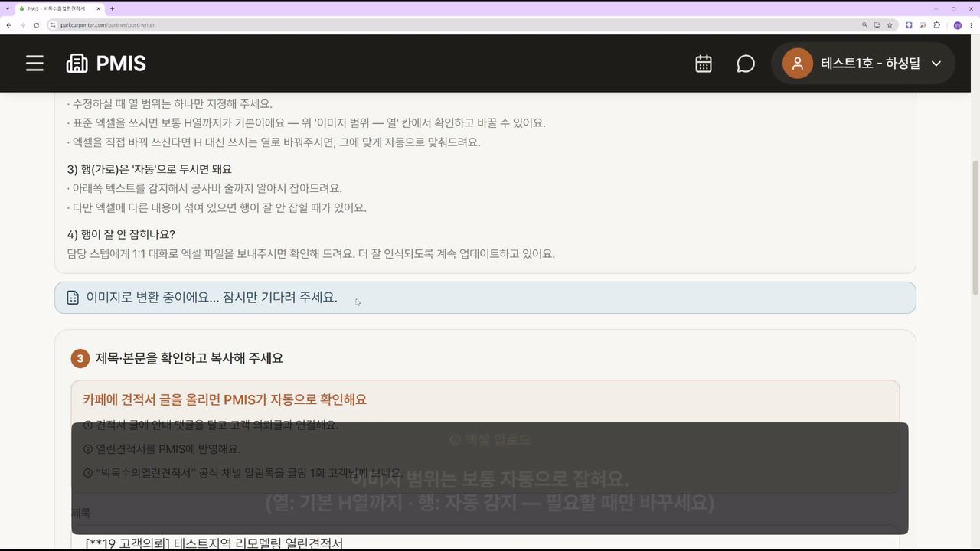The height and width of the screenshot is (551, 980).
Task: Click the orange user avatar icon
Action: (797, 64)
